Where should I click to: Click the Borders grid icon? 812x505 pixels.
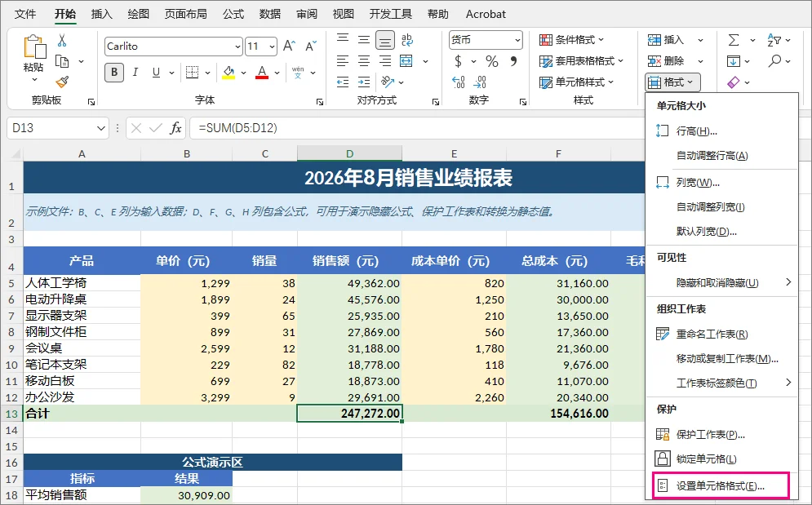pos(192,73)
